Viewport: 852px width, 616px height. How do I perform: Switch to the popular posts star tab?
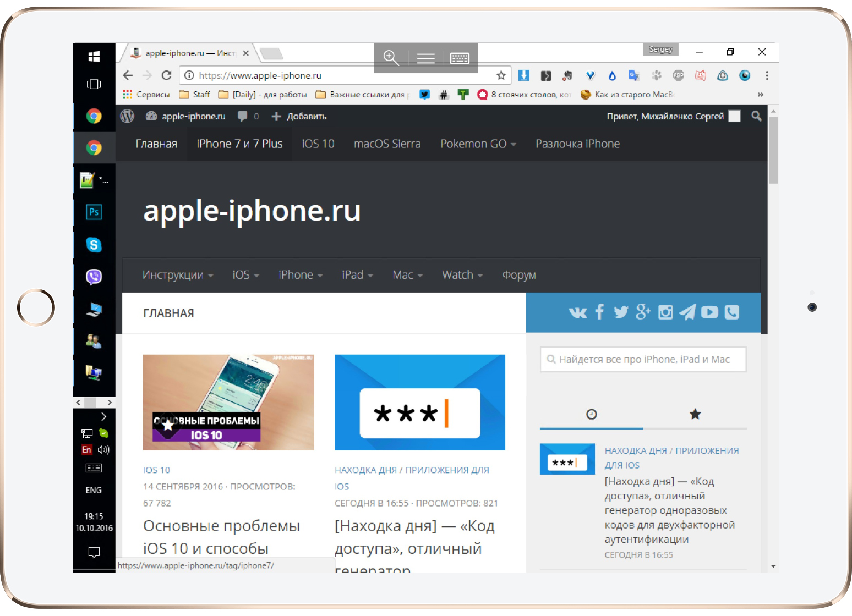tap(695, 414)
